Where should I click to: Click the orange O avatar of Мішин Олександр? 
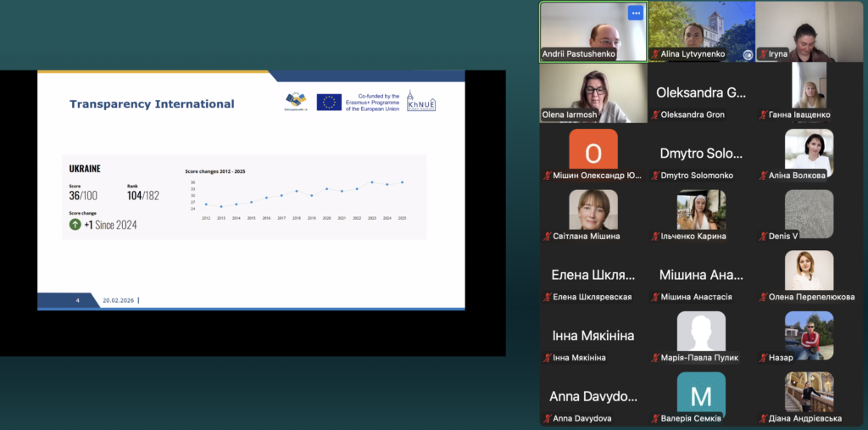point(593,154)
